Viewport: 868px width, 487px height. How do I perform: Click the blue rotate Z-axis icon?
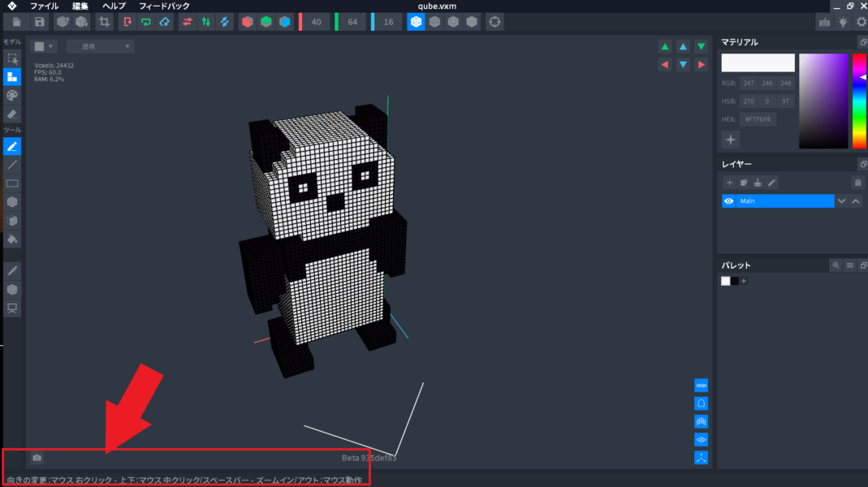pyautogui.click(x=164, y=22)
